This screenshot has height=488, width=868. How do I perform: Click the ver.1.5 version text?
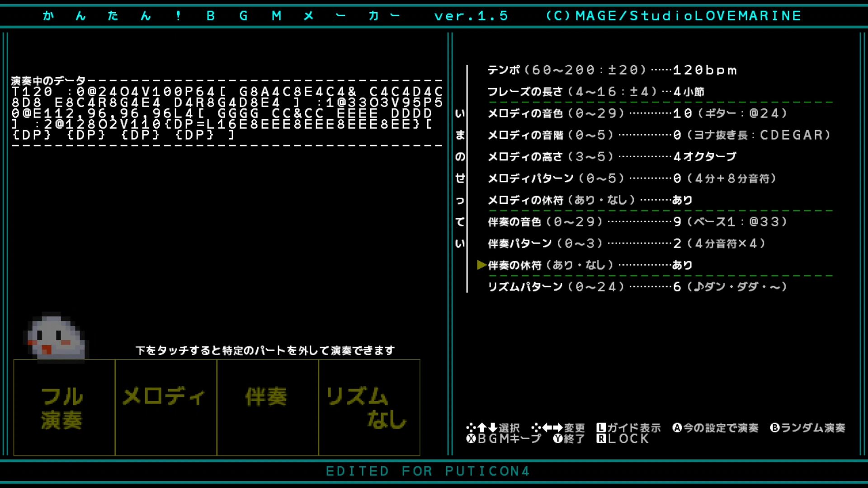471,16
